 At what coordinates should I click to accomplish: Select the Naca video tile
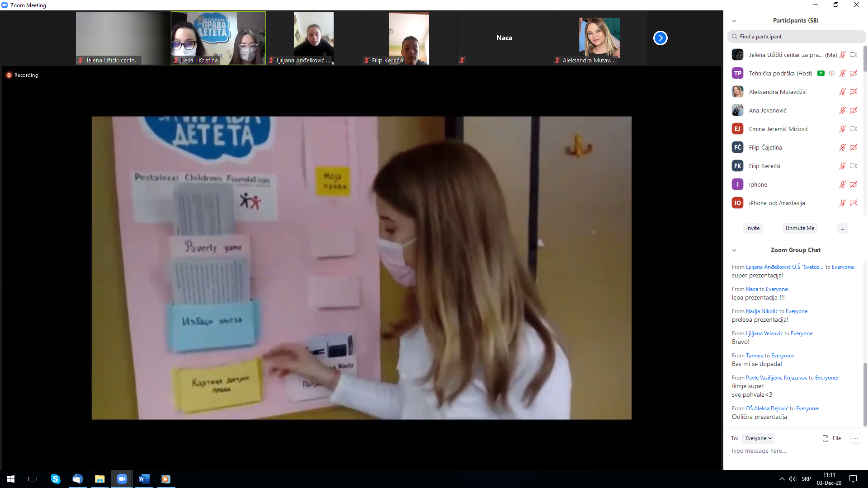click(504, 38)
